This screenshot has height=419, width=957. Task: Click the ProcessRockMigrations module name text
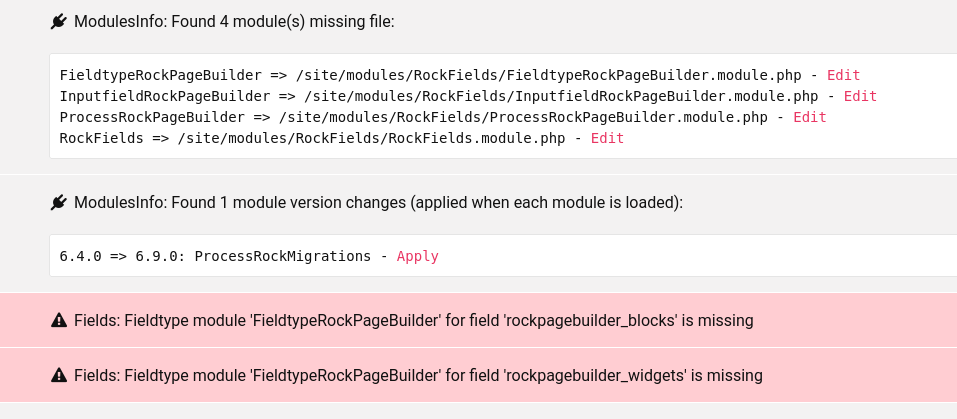tap(283, 256)
